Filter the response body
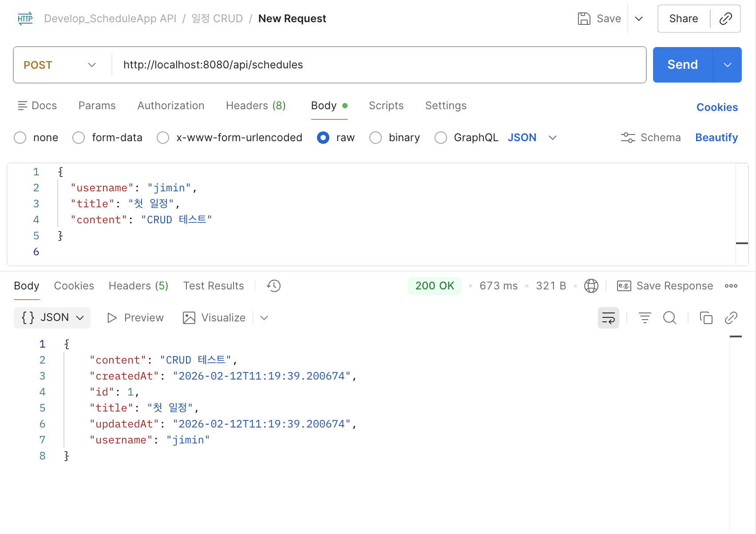Screen dimensions: 756x534 [x=645, y=318]
